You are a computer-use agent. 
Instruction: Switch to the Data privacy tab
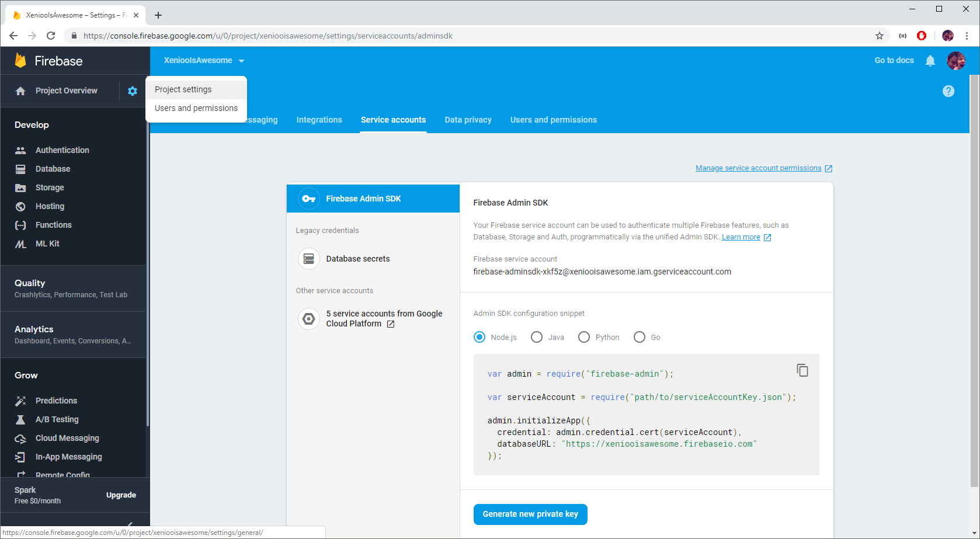click(x=468, y=120)
